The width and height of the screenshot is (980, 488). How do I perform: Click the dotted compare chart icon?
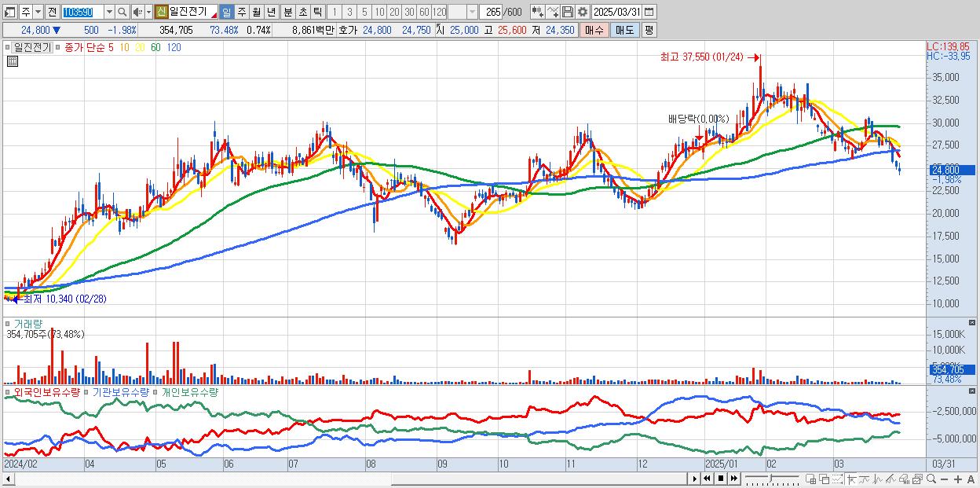837,479
